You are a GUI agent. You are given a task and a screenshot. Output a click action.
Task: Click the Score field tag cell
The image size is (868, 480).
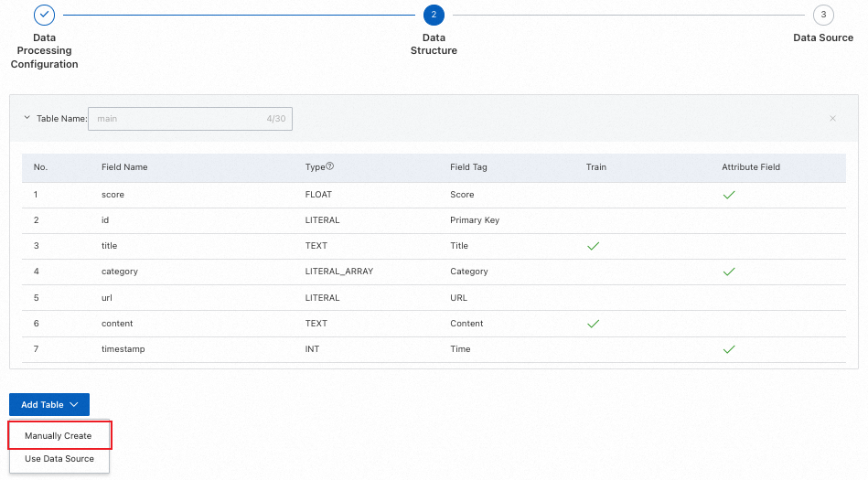click(x=462, y=195)
